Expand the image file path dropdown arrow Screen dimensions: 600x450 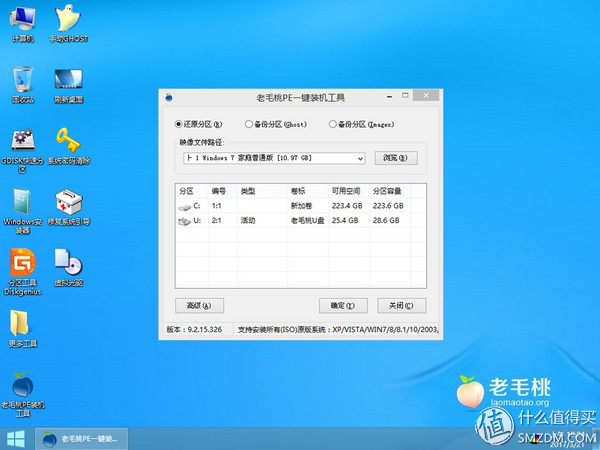click(360, 158)
